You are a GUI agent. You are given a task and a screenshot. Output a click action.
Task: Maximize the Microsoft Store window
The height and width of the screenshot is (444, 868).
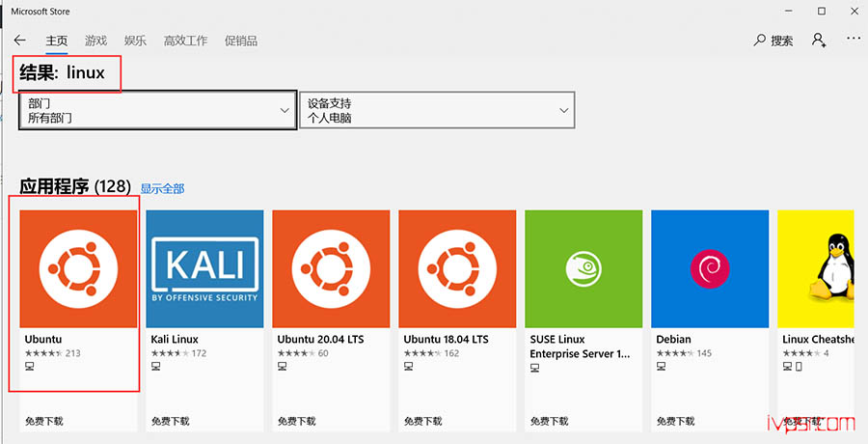[822, 11]
